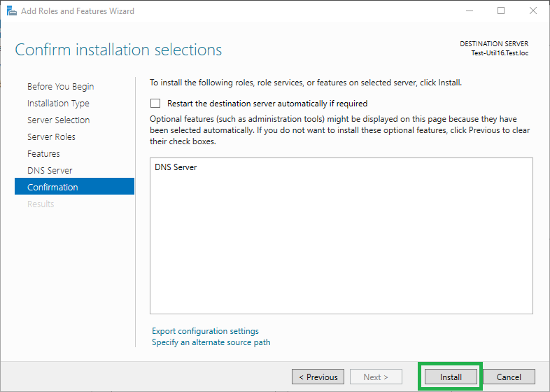Maximize the wizard window
This screenshot has width=550, height=392.
(501, 11)
